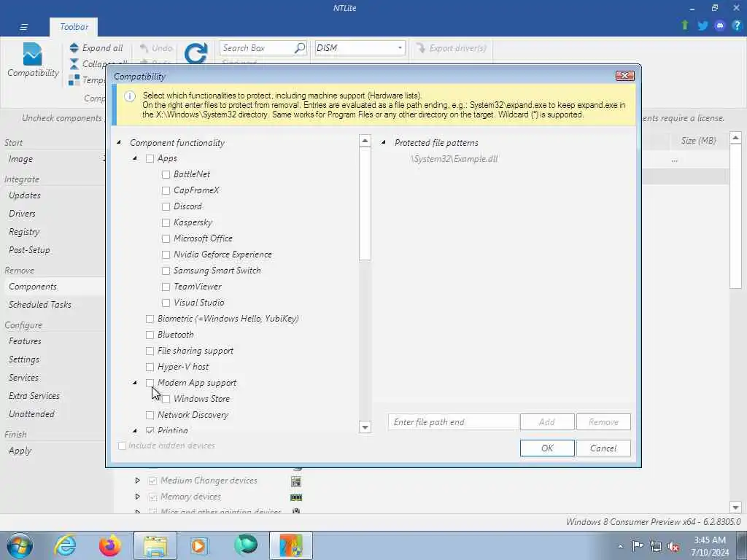Viewport: 747px width, 560px height.
Task: Click the muted volume tray icon
Action: pyautogui.click(x=673, y=545)
